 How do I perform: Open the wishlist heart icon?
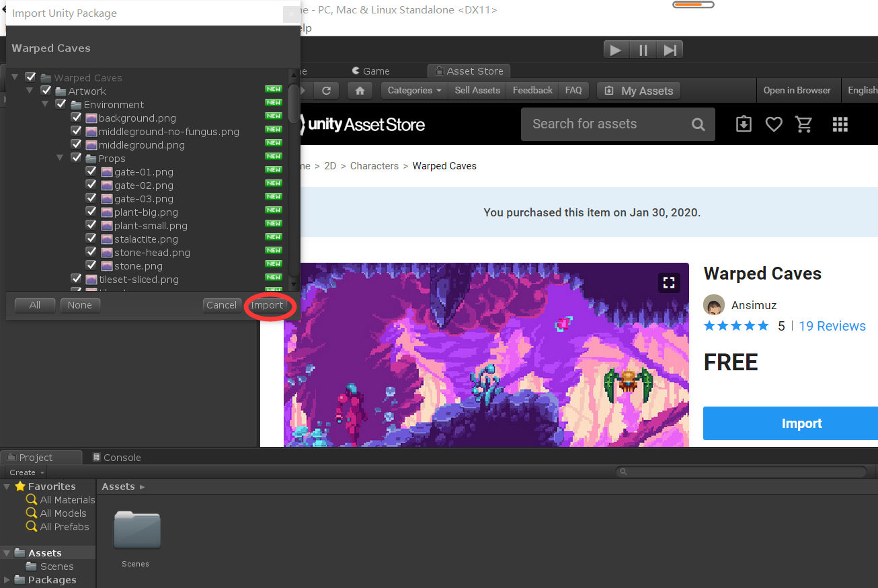(774, 124)
